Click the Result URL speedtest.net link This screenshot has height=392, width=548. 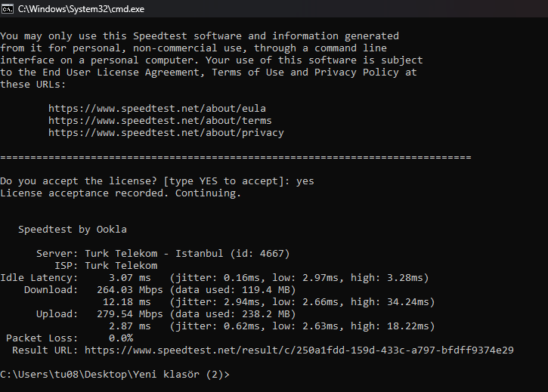point(299,350)
